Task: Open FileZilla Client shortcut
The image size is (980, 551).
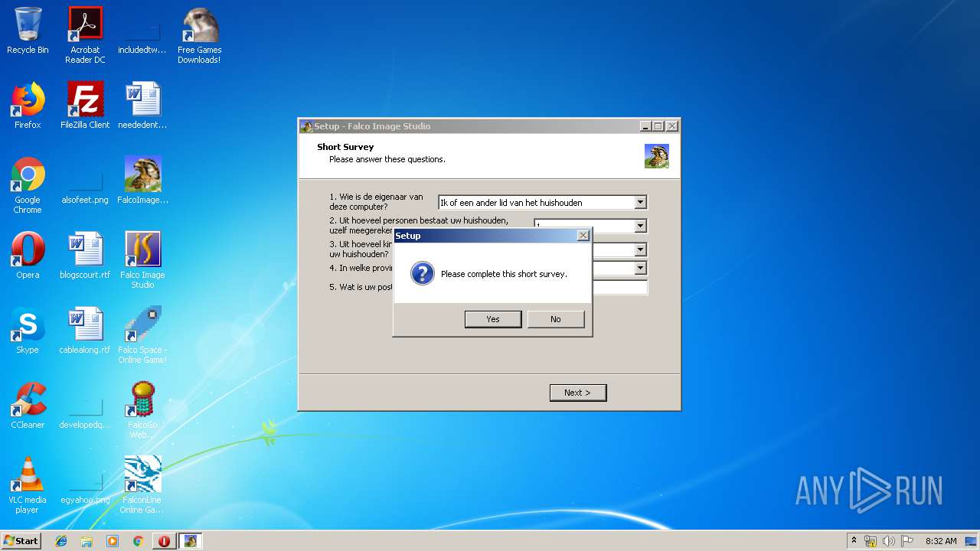Action: point(85,106)
